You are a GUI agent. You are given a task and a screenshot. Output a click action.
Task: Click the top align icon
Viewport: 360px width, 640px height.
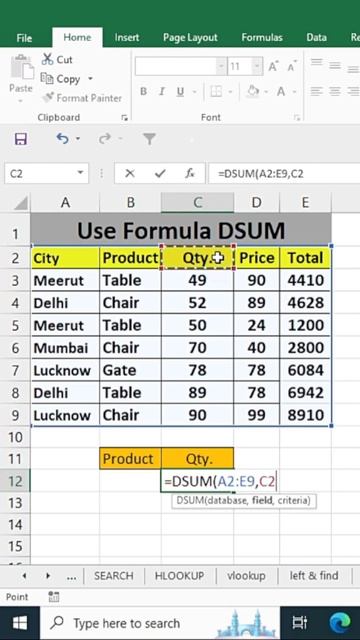pyautogui.click(x=316, y=64)
